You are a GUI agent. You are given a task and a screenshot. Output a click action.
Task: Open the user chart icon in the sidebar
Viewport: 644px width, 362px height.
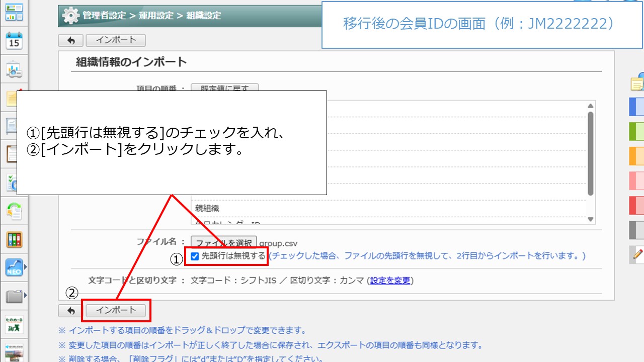tap(14, 70)
